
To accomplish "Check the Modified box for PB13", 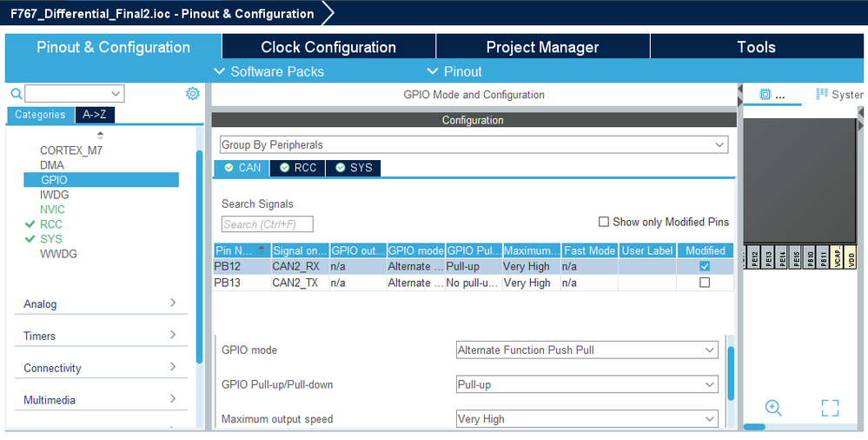I will click(x=705, y=283).
